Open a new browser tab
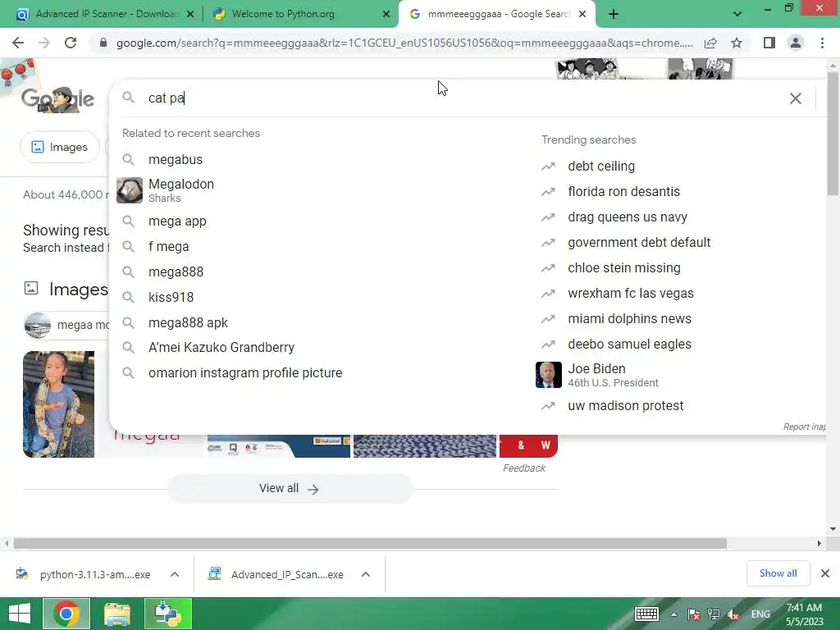 pos(614,14)
